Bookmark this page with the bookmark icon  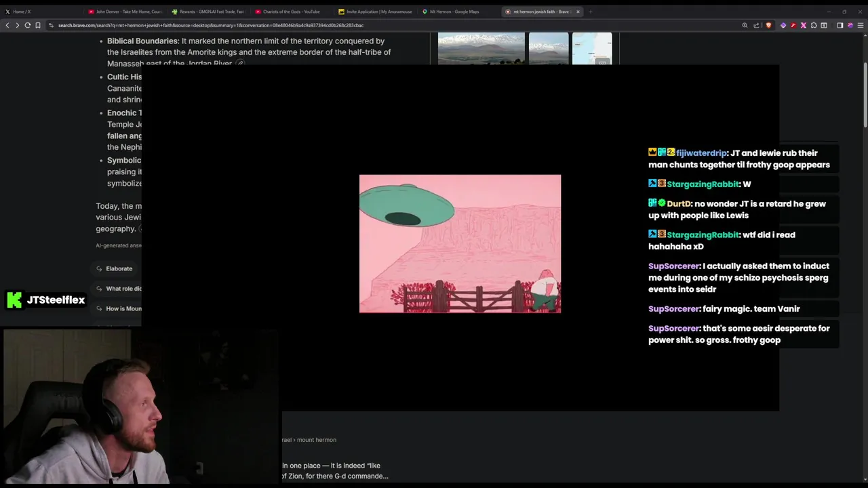[38, 25]
